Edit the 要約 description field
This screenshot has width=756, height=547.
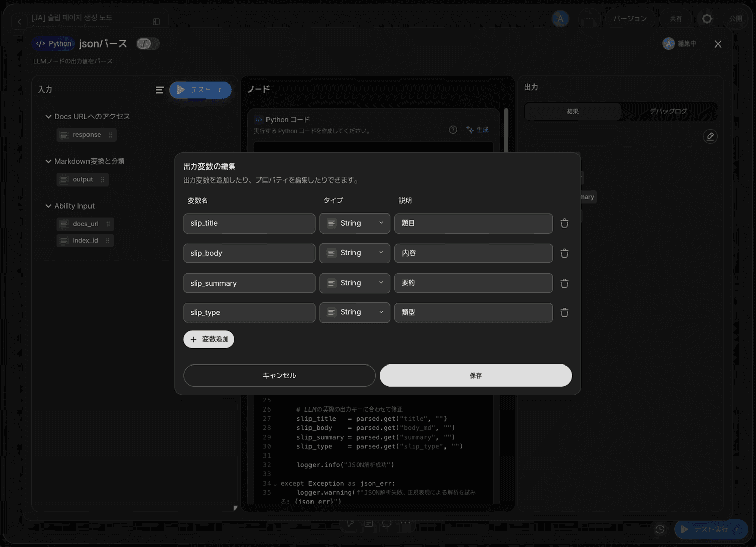(473, 283)
